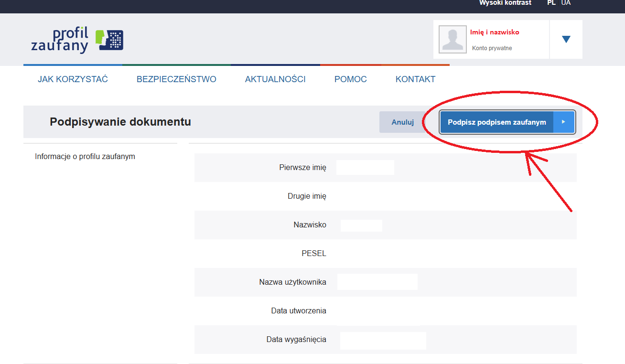Click the Anuluj button
Viewport: 625px width, 364px height.
coord(403,122)
